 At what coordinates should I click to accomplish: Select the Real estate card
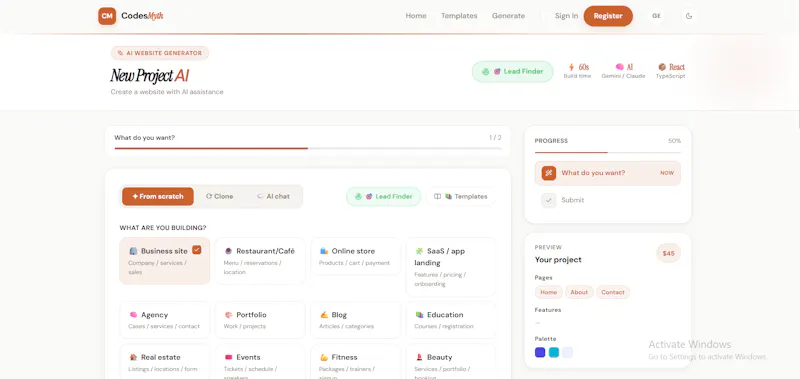164,362
